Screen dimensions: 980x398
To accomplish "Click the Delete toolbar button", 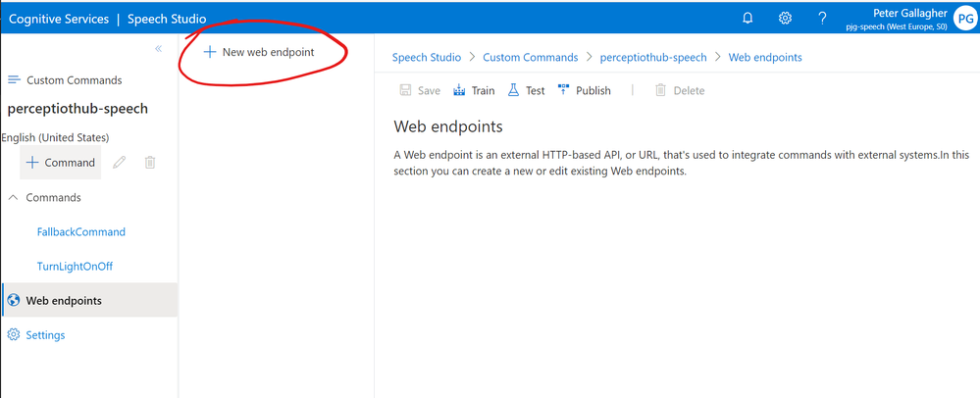I will pos(680,90).
